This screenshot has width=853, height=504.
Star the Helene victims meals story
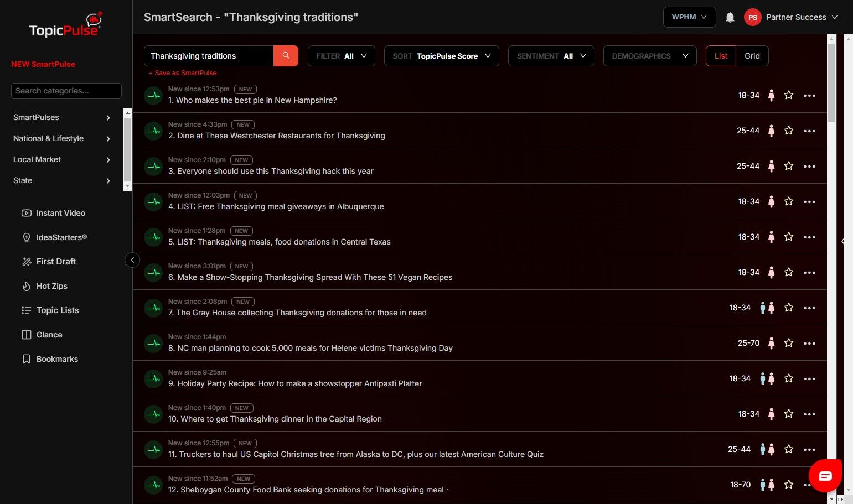[789, 343]
